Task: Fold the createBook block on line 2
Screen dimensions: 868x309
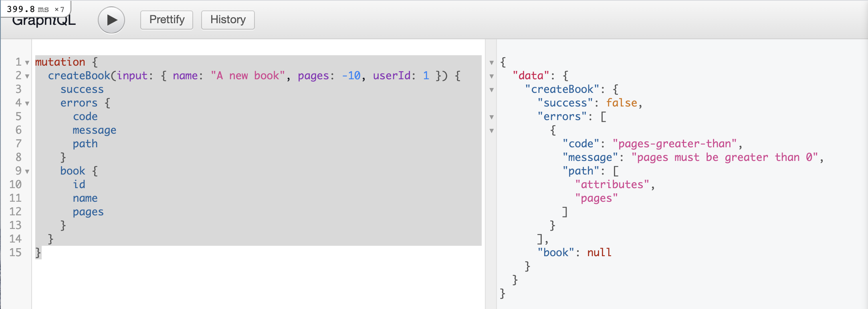Action: tap(27, 76)
